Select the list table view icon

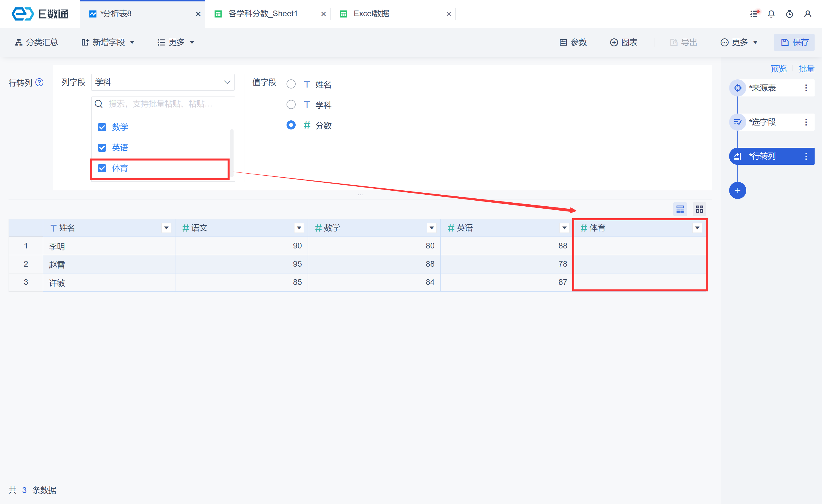680,209
